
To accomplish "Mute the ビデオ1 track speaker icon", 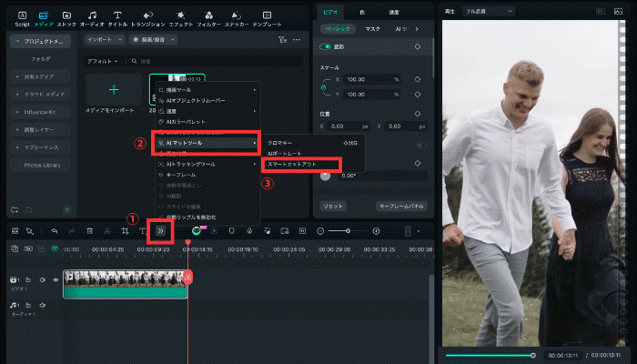I will pyautogui.click(x=42, y=280).
